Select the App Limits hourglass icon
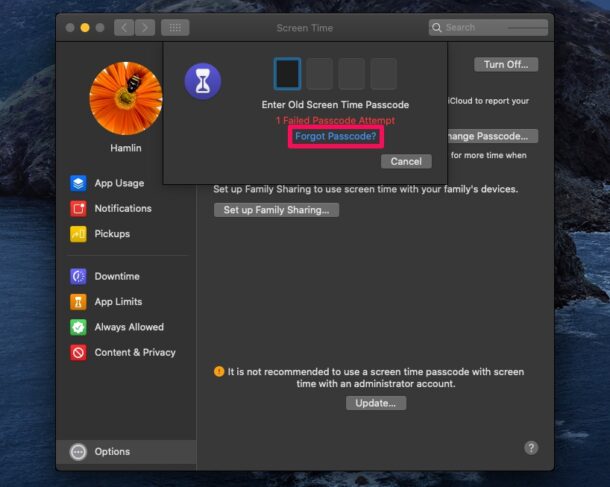Viewport: 610px width, 487px height. click(78, 301)
